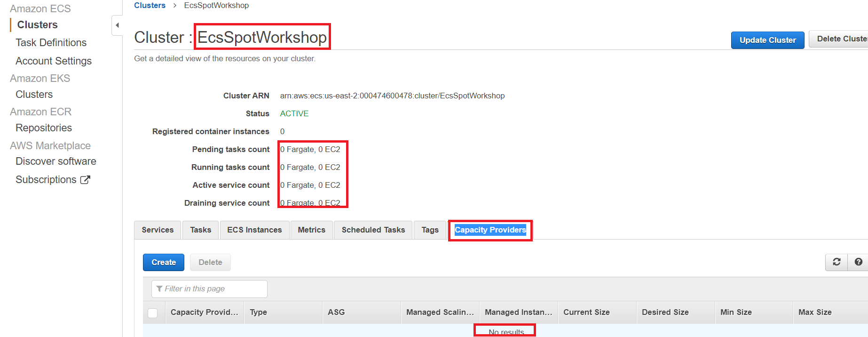Refresh the capacity providers list
868x337 pixels.
click(x=836, y=262)
